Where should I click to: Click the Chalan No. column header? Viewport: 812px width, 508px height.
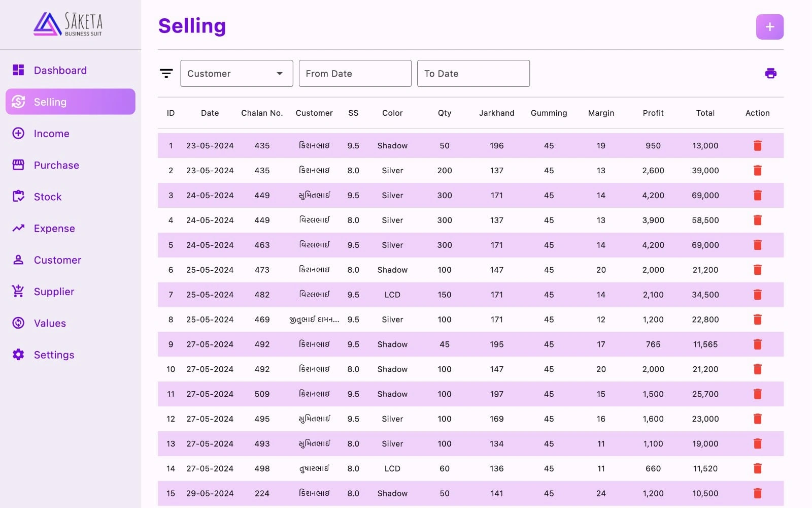click(x=262, y=113)
